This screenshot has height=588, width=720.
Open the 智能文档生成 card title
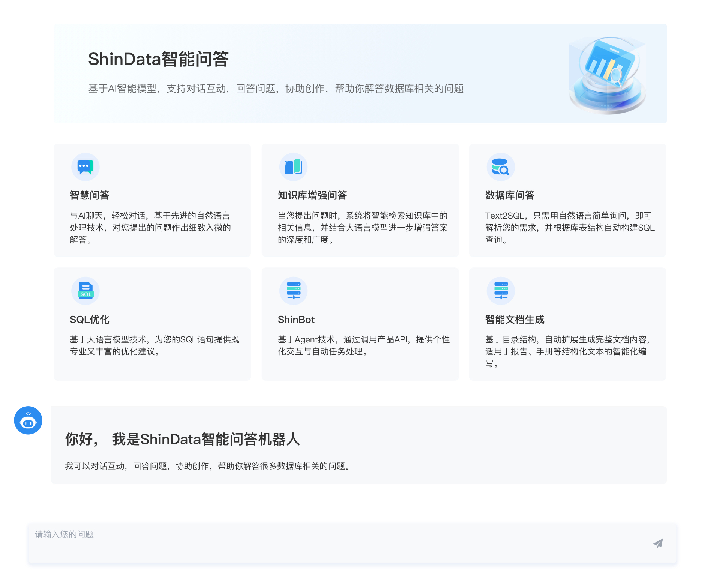click(514, 319)
